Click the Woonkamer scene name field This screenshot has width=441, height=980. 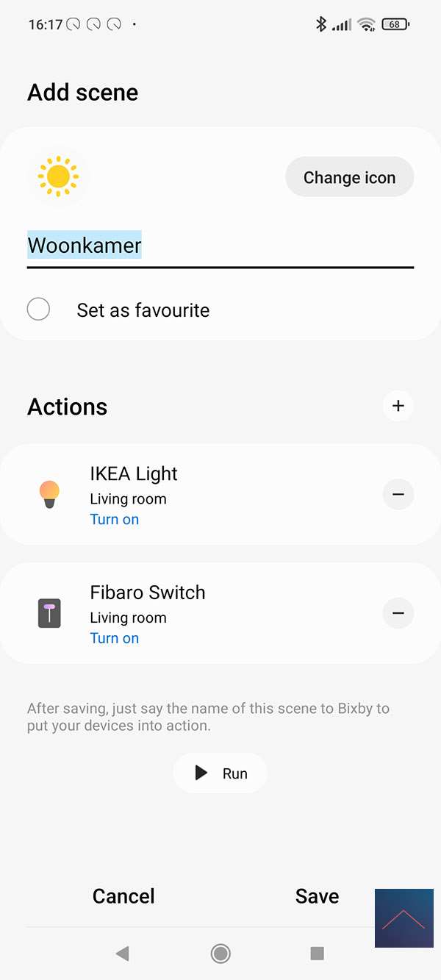pyautogui.click(x=220, y=246)
